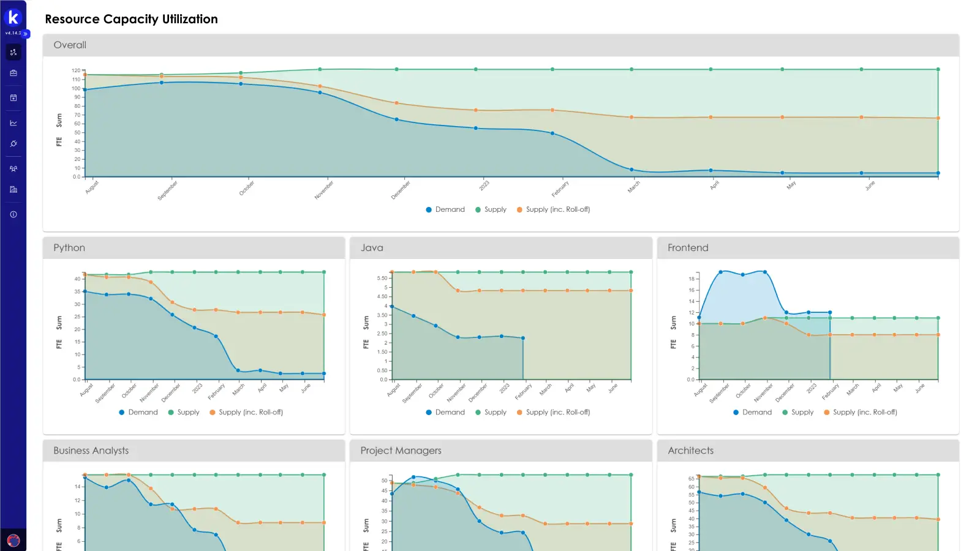The width and height of the screenshot is (980, 551).
Task: Open the plug integrations icon
Action: 13,144
